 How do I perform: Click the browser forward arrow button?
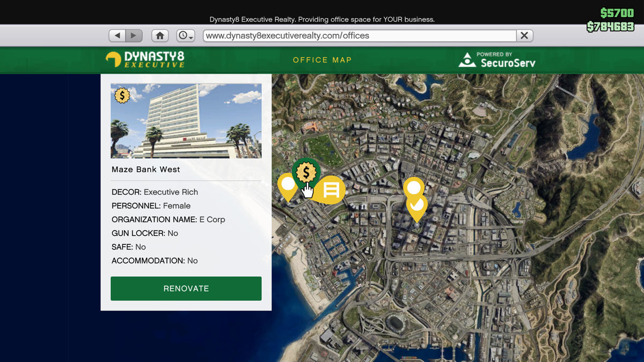134,35
